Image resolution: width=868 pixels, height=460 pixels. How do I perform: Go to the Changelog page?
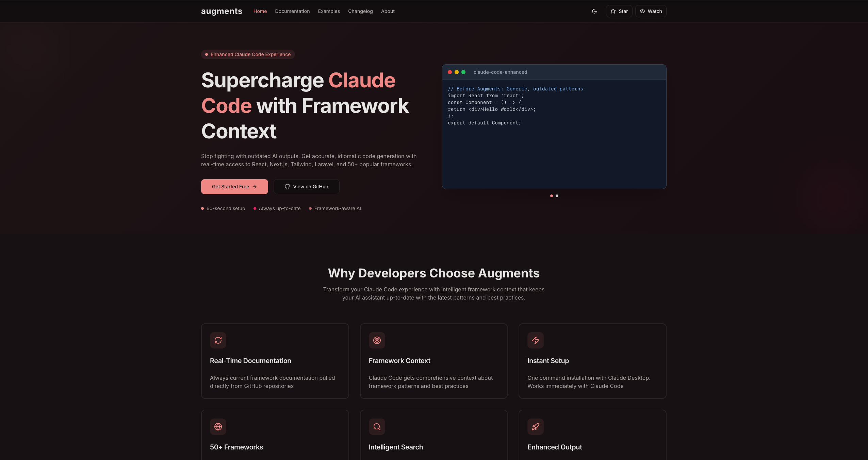pos(360,11)
